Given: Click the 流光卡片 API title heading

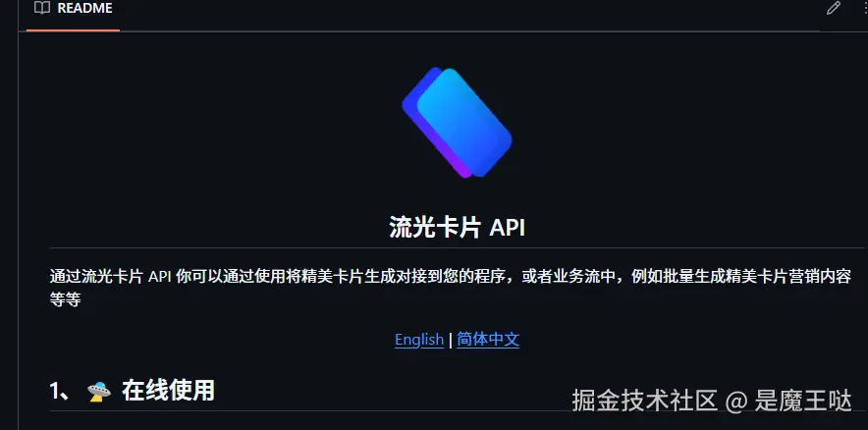Looking at the screenshot, I should coord(457,228).
